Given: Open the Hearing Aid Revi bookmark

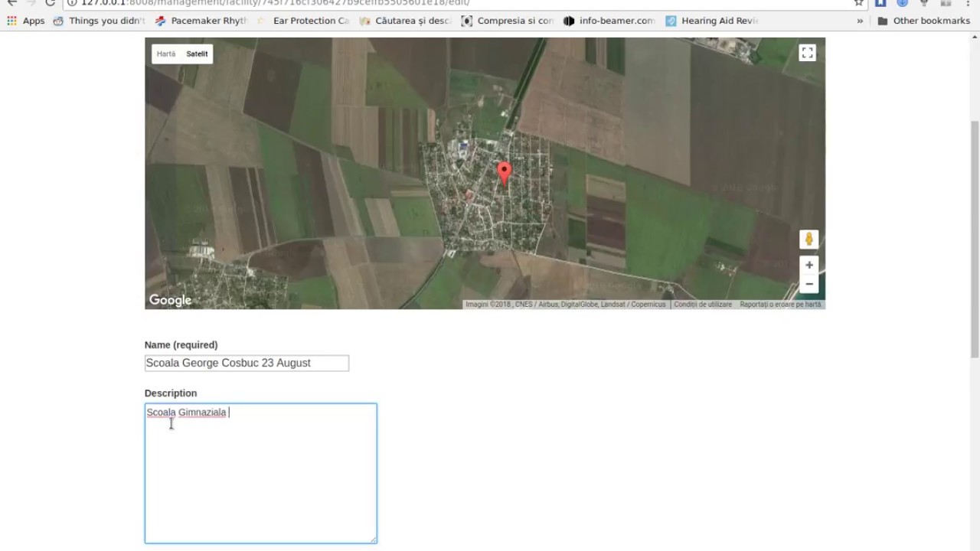Looking at the screenshot, I should (x=712, y=21).
